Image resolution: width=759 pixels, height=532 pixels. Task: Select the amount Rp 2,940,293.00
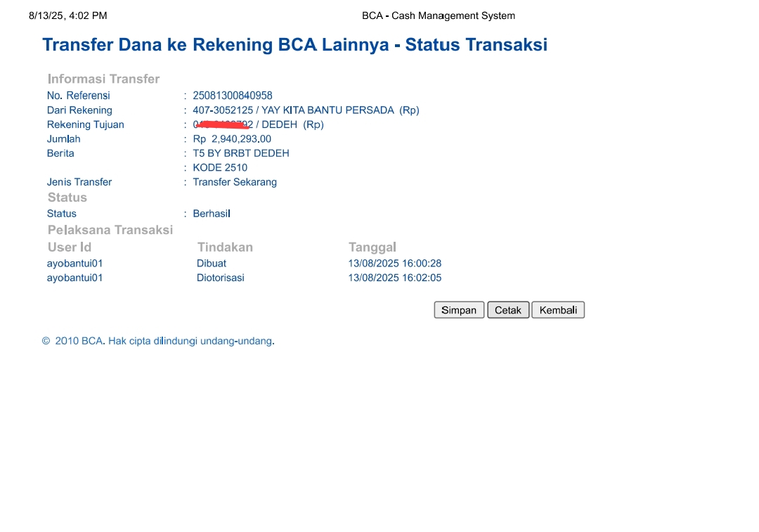[232, 139]
